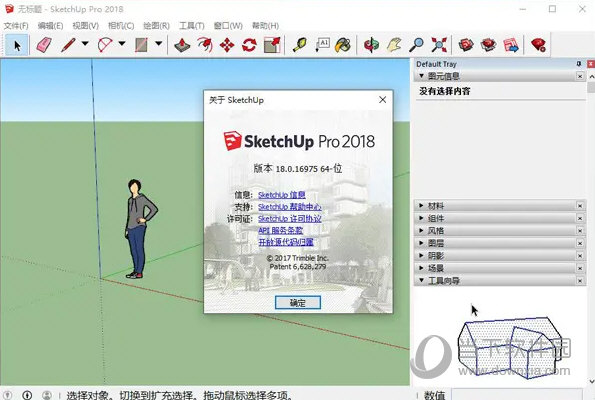Pin the Default Tray panel
Viewport: 595px width, 400px height.
(x=579, y=64)
